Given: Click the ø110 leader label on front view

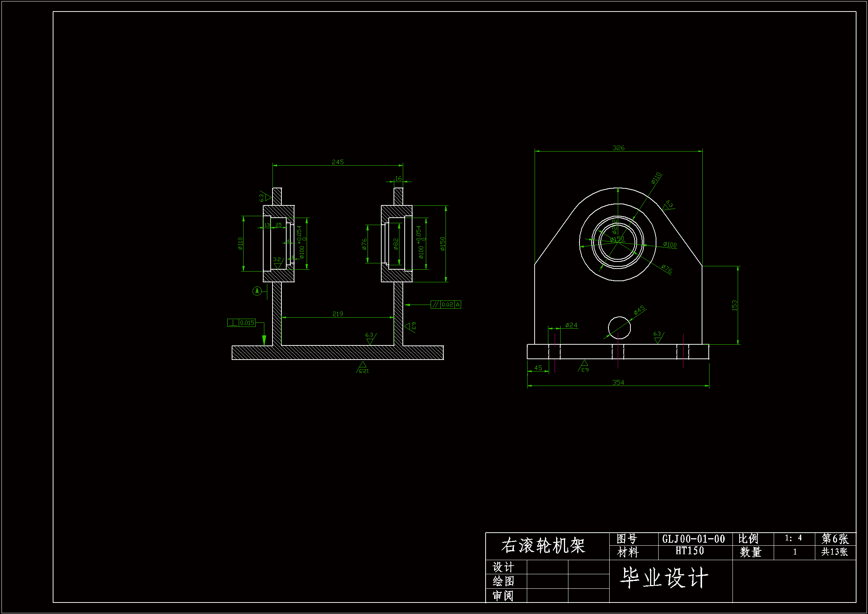Looking at the screenshot, I should (656, 178).
